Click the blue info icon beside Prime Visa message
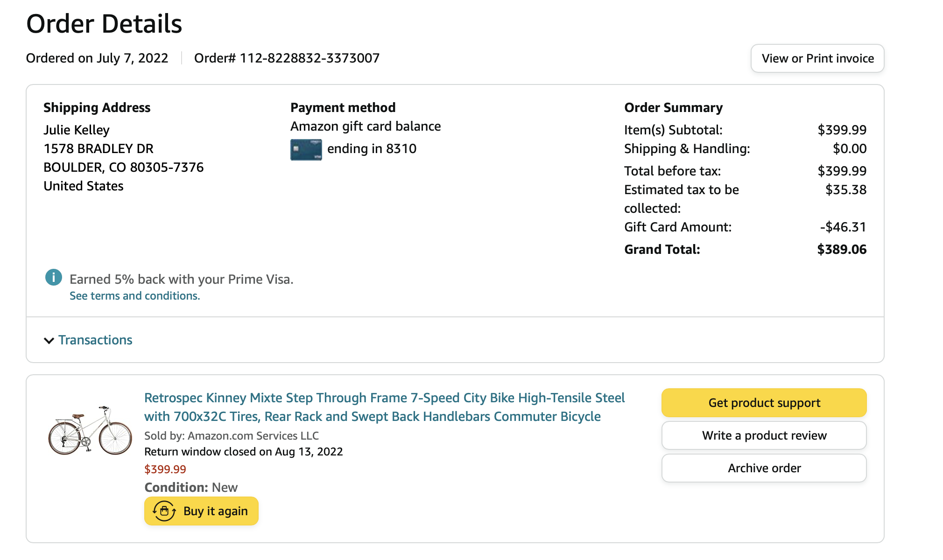The height and width of the screenshot is (560, 943). pyautogui.click(x=53, y=278)
